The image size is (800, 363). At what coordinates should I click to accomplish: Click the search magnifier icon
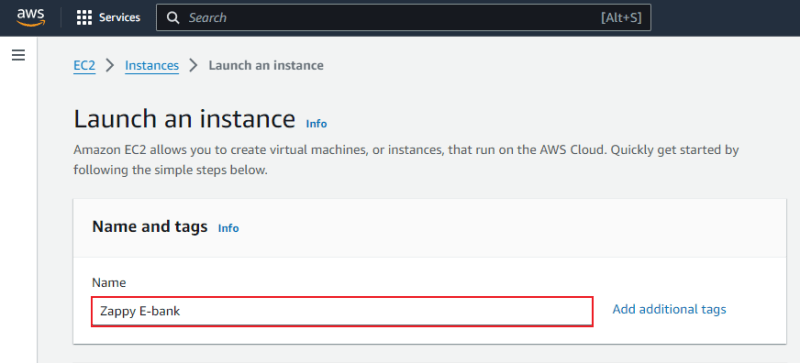[x=173, y=18]
